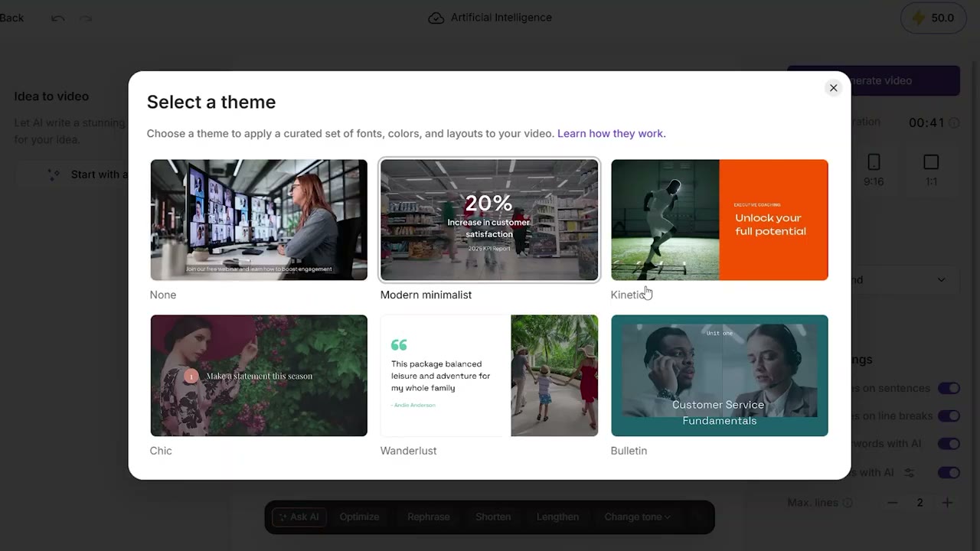980x551 pixels.
Task: Expand the right panel dropdown chevron
Action: tap(942, 280)
